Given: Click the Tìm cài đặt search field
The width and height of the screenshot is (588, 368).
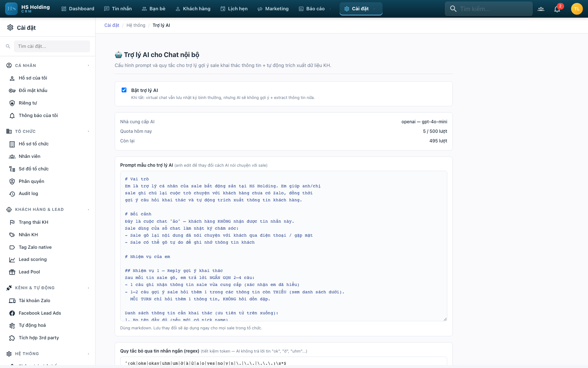Looking at the screenshot, I should (52, 46).
